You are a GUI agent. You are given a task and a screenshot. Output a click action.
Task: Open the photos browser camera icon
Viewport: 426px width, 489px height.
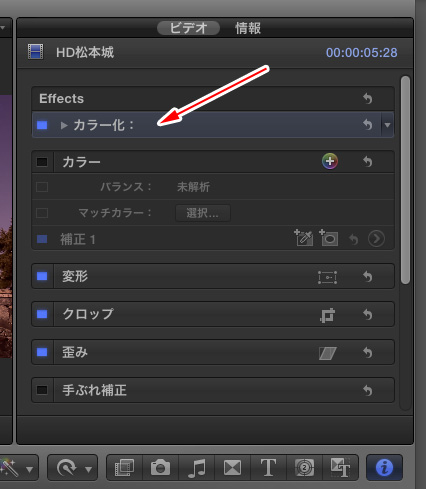pos(160,468)
